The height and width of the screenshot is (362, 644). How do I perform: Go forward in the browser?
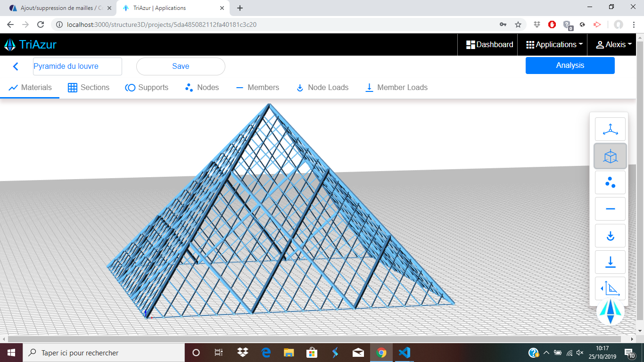click(x=25, y=25)
